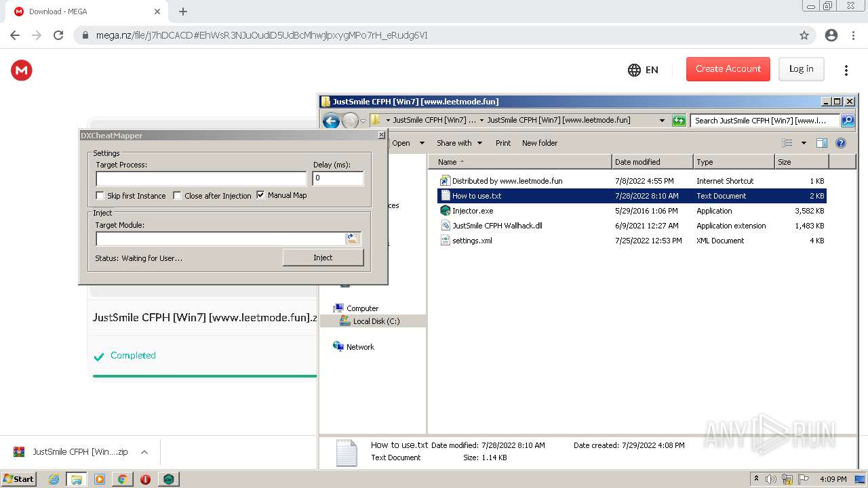This screenshot has height=488, width=868.
Task: Open the Chrome profile avatar
Action: click(x=831, y=35)
